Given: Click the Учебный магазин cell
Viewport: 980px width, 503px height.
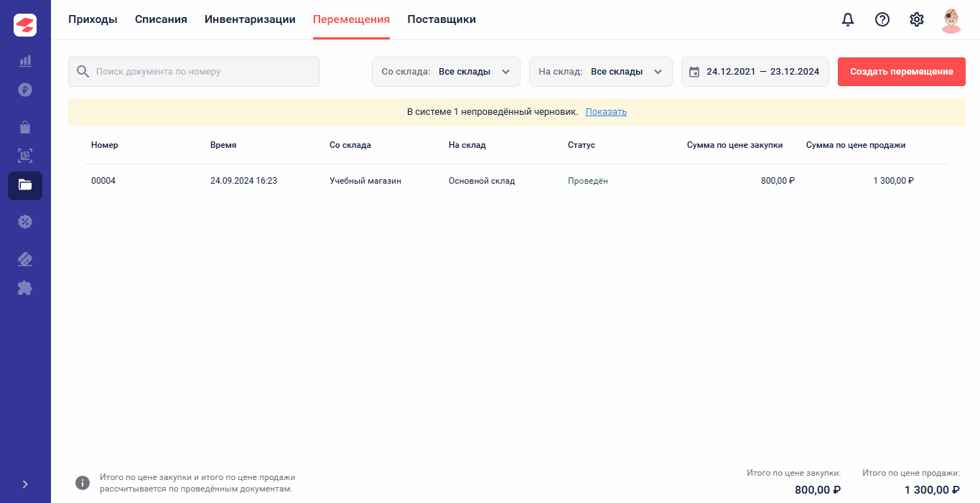Looking at the screenshot, I should [x=365, y=181].
